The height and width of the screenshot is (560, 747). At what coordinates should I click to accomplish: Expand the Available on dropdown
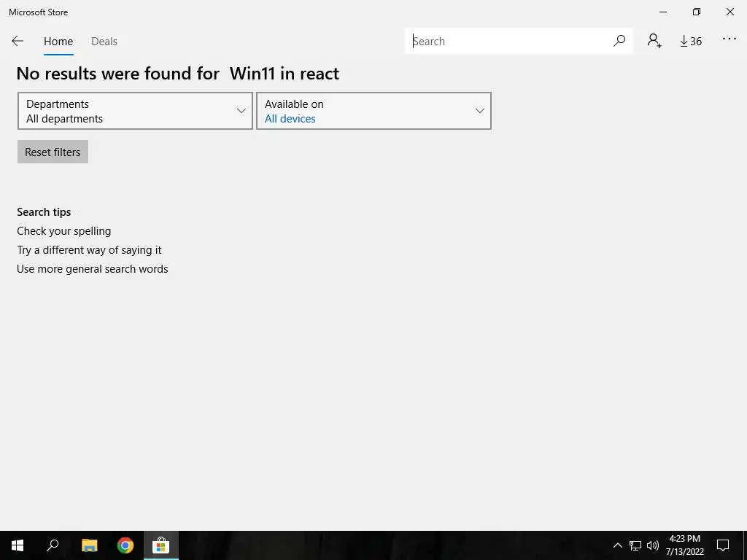coord(374,111)
